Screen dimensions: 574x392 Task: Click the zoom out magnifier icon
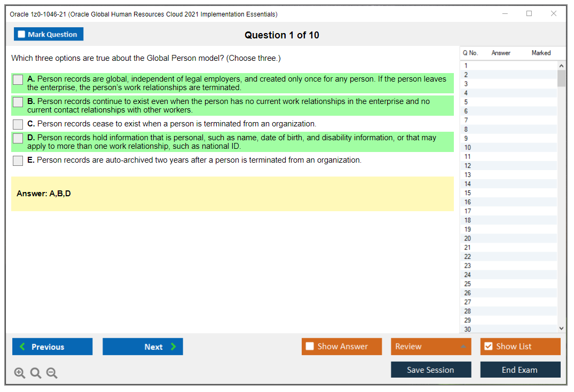(52, 373)
